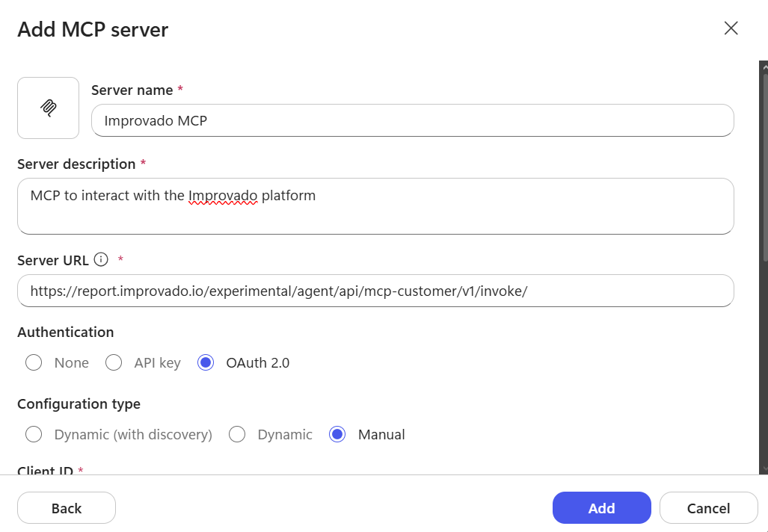Click the Server name input field
Viewport: 768px width, 532px height.
(x=412, y=120)
